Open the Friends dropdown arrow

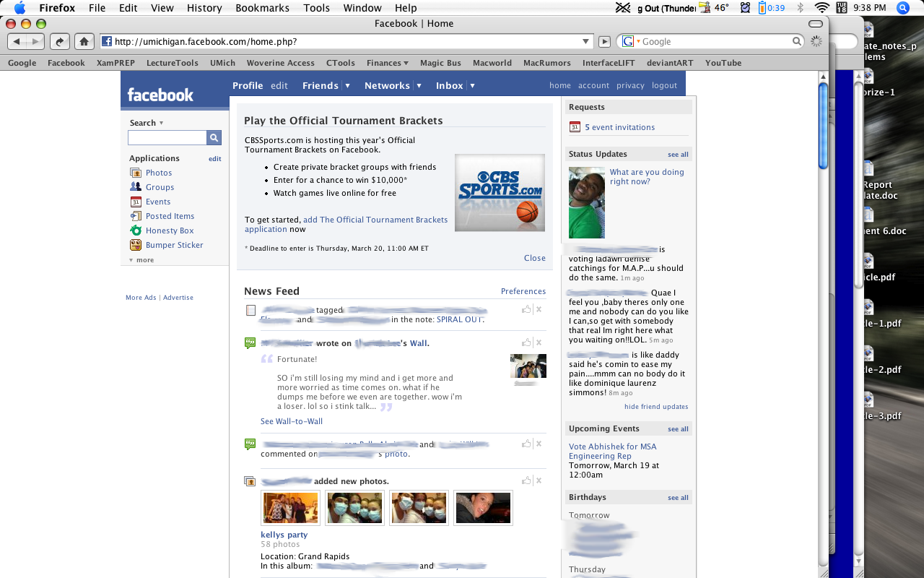tap(347, 85)
